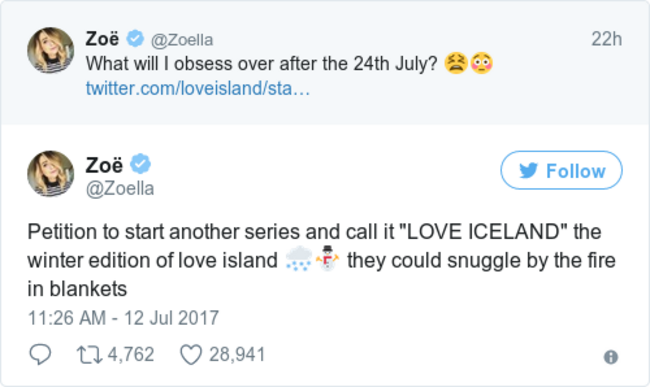Open the tweet info icon
The image size is (650, 387).
tap(611, 357)
